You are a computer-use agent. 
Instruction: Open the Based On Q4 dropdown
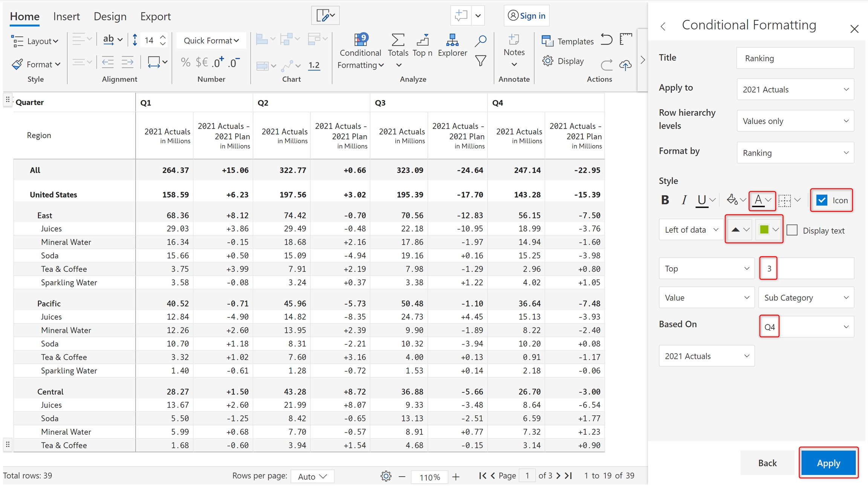pyautogui.click(x=806, y=327)
